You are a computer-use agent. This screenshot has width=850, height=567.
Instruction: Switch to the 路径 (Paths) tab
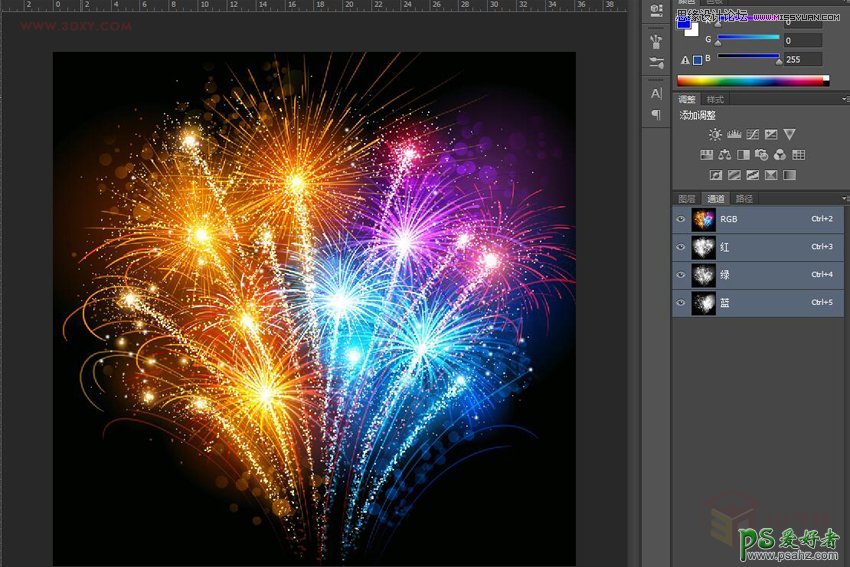click(744, 199)
